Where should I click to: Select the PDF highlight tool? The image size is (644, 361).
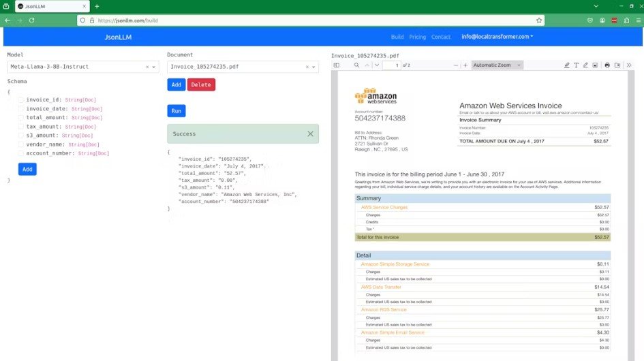click(x=567, y=65)
